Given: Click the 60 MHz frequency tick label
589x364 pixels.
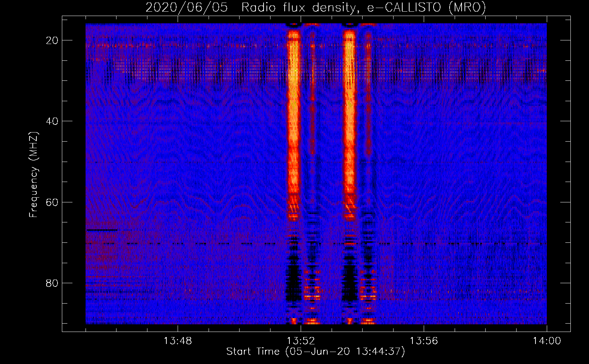Looking at the screenshot, I should coord(52,202).
